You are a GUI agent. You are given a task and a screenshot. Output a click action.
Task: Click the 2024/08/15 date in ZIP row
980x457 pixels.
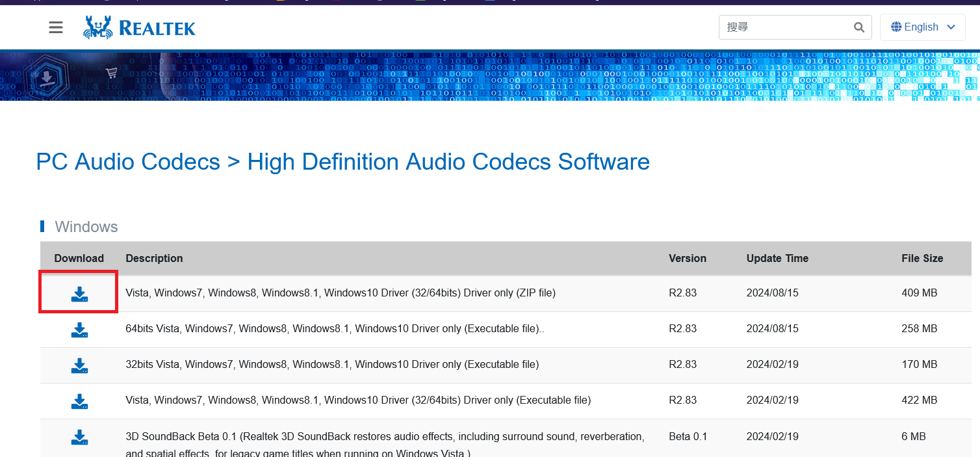coord(773,293)
